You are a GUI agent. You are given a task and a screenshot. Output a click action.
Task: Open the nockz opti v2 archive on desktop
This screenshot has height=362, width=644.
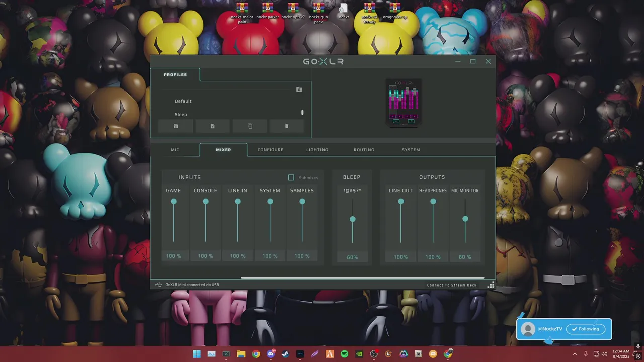point(293,11)
